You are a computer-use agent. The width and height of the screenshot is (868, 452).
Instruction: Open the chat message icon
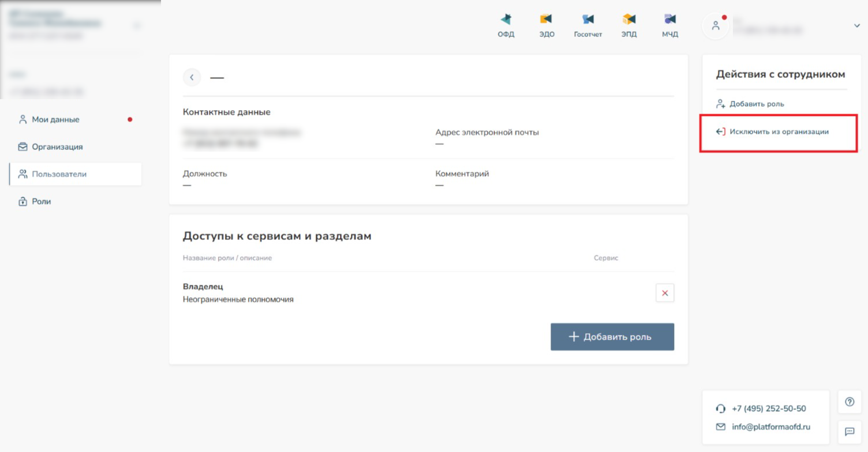click(850, 431)
